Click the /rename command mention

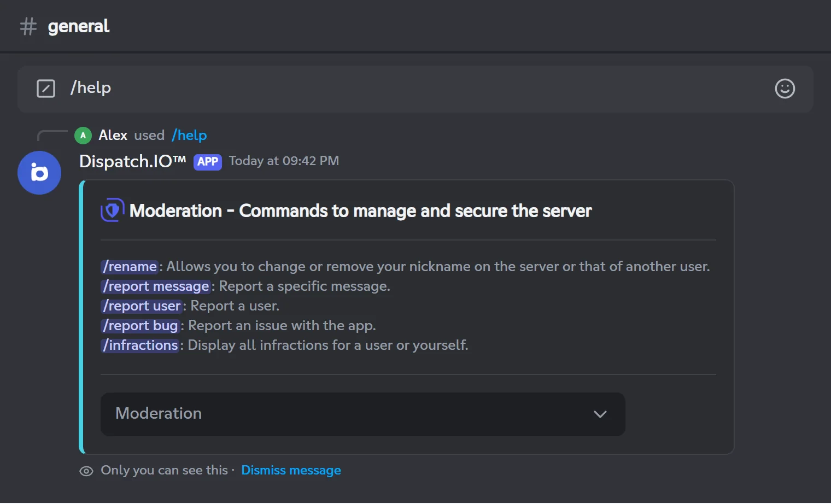[130, 266]
